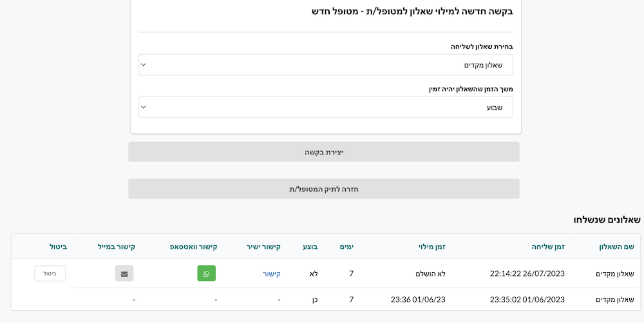Open the blue קישור direct link
Image resolution: width=644 pixels, height=323 pixels.
(272, 273)
